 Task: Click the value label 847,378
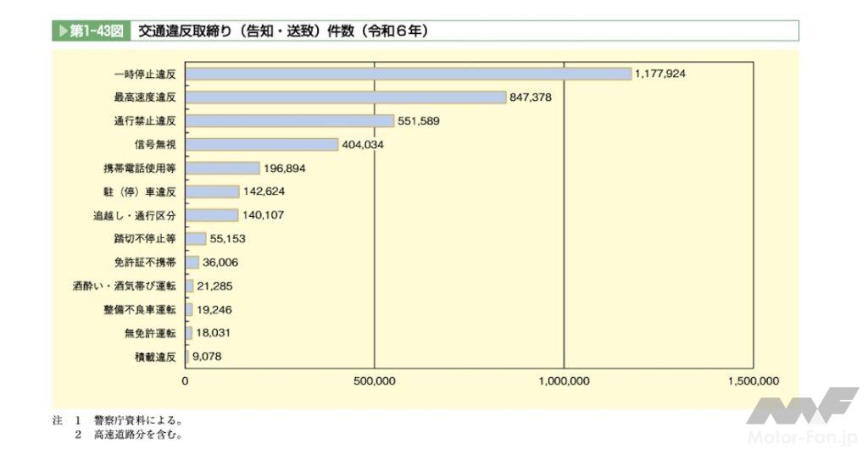tap(531, 97)
